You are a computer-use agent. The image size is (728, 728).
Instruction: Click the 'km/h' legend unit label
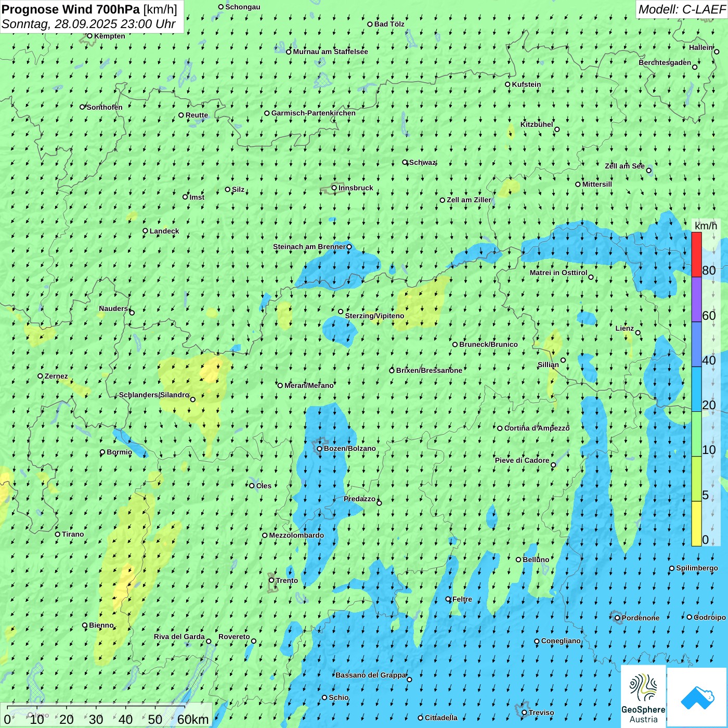(706, 226)
